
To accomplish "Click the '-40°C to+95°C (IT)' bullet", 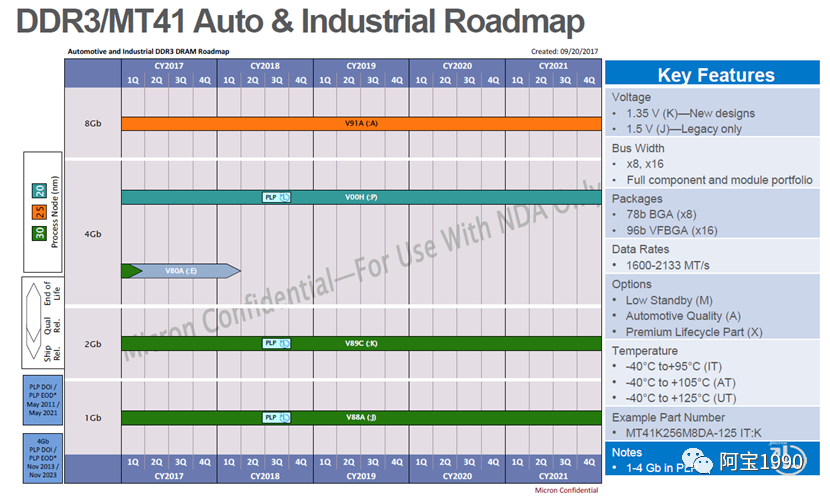I will click(x=673, y=367).
